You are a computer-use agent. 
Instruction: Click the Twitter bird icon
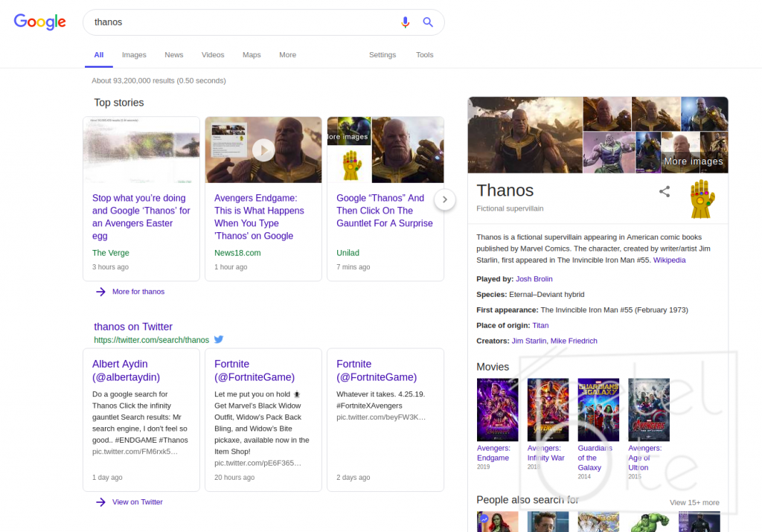[219, 339]
